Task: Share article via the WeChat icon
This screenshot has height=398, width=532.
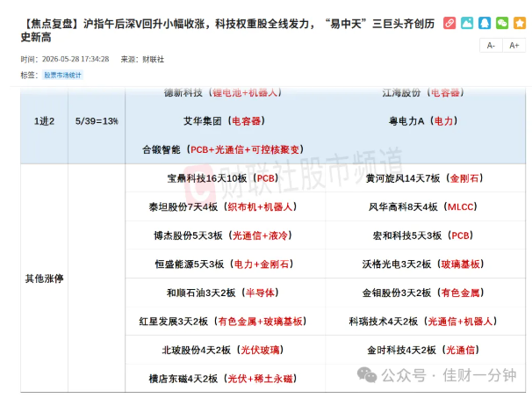Action: [x=502, y=23]
